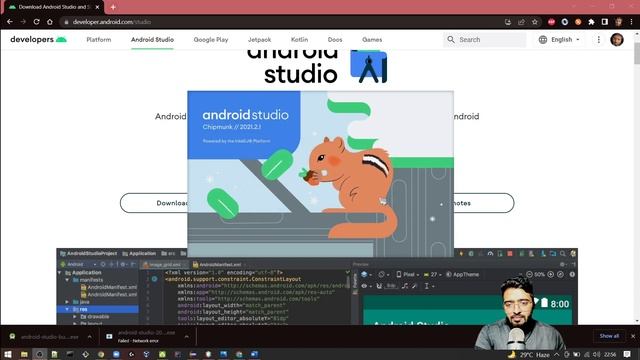Click Show all downloads
640x360 pixels.
(609, 336)
